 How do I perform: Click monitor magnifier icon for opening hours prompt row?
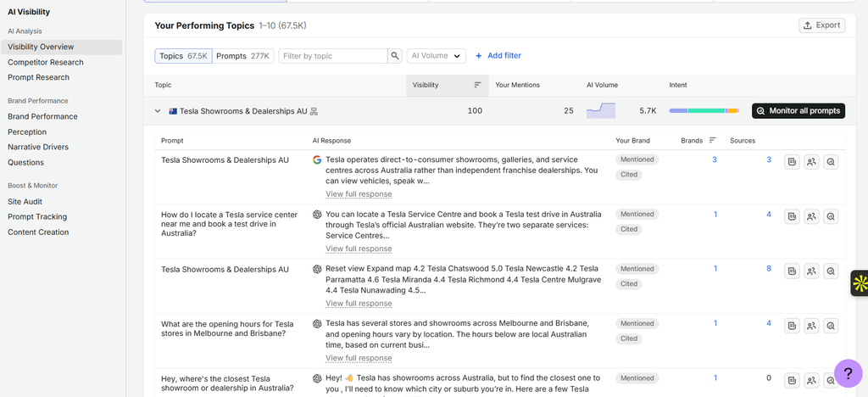(831, 326)
